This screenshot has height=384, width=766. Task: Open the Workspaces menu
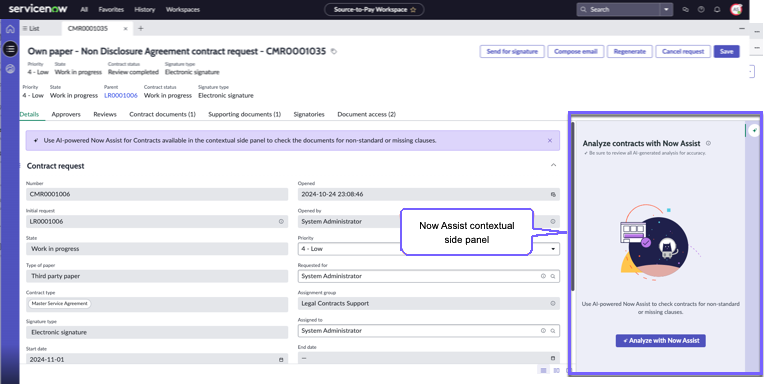183,9
